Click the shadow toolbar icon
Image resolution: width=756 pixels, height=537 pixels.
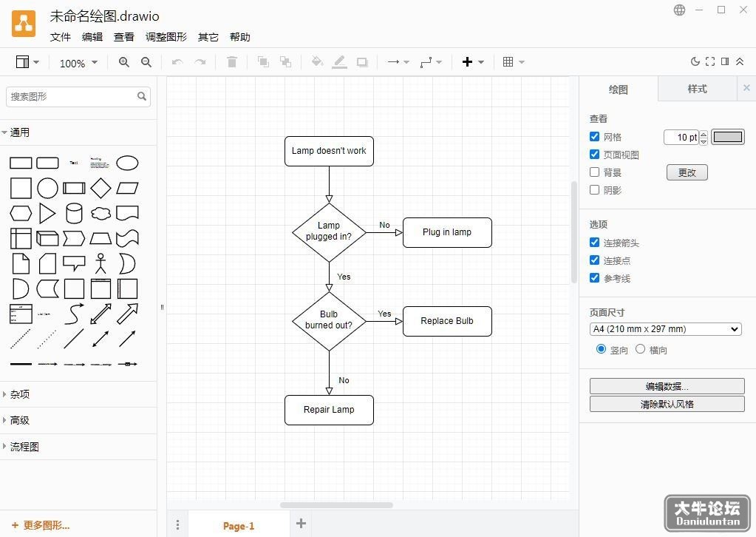[362, 62]
